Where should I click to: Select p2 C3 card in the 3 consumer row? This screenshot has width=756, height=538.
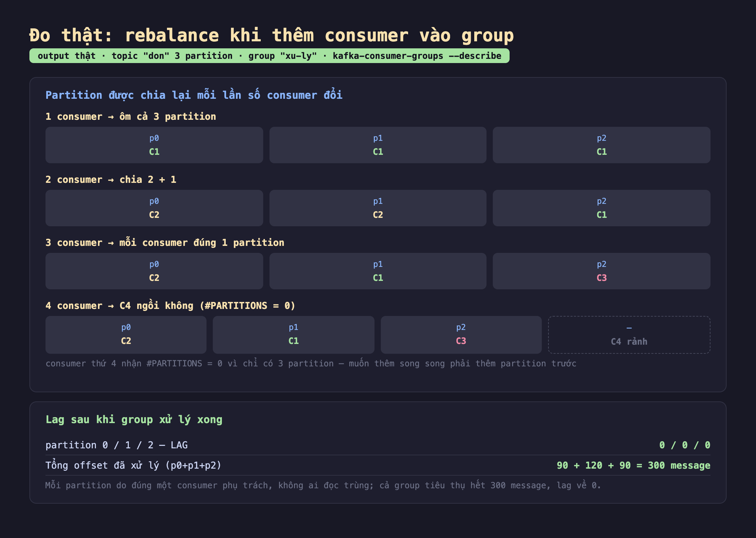click(x=601, y=271)
